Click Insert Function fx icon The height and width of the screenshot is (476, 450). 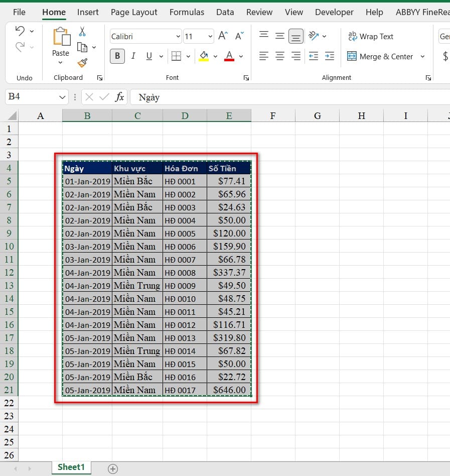(x=119, y=97)
